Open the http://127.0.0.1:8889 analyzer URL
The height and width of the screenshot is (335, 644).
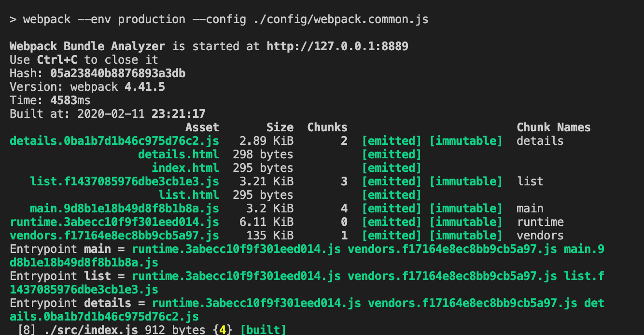[x=337, y=46]
